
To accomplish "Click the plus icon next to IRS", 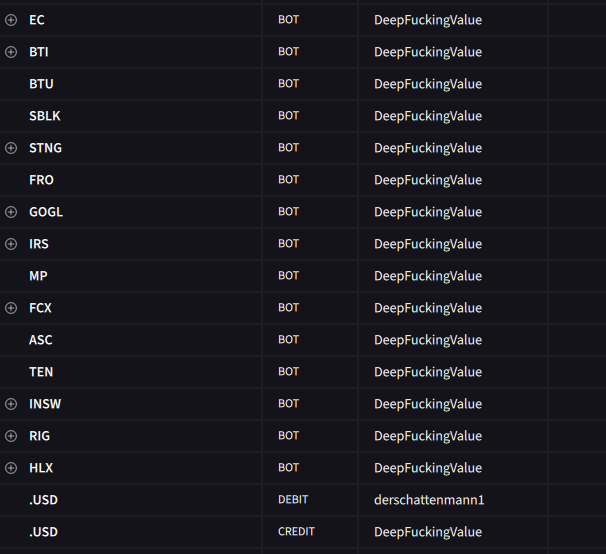I will (11, 244).
